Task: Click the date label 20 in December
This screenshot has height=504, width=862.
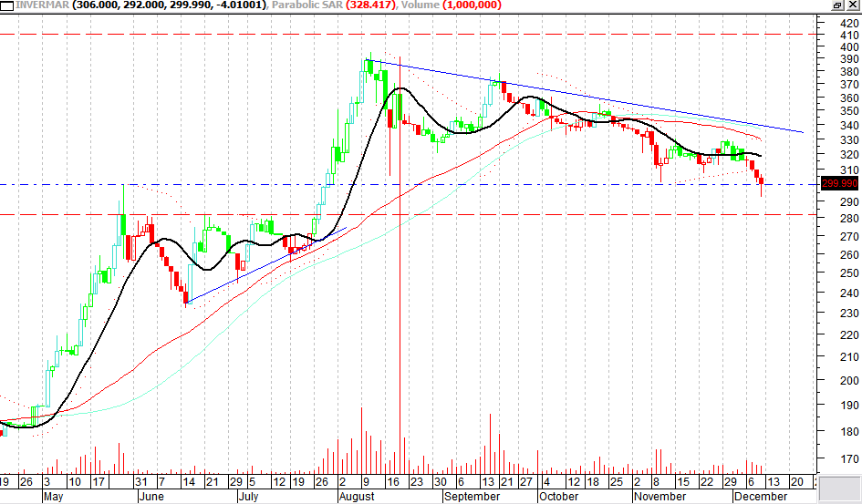Action: (x=796, y=482)
